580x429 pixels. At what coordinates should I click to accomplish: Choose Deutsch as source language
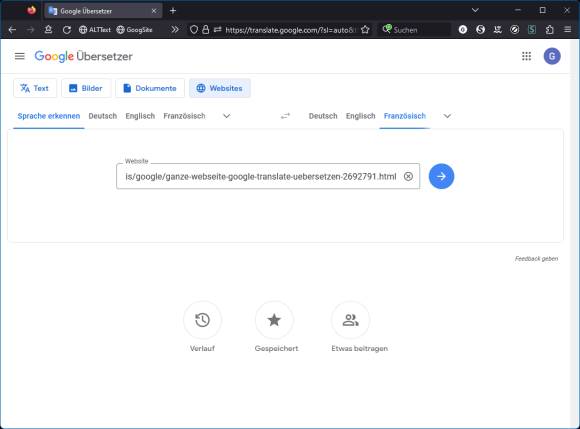(102, 116)
